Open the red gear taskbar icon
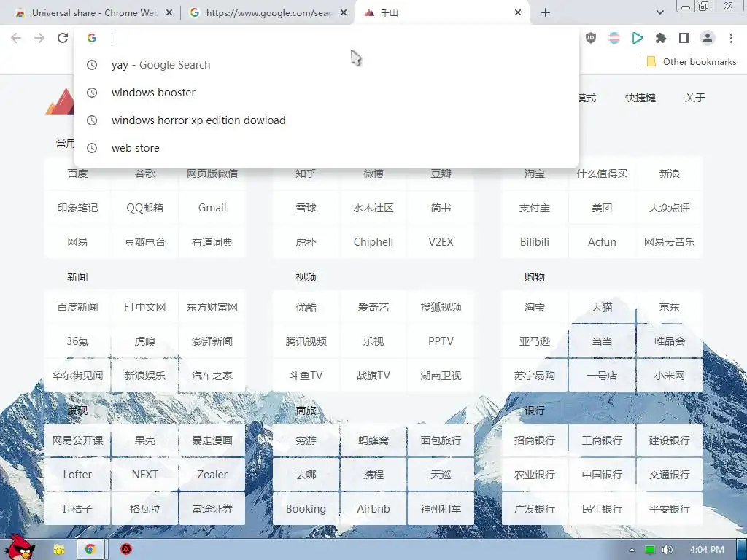The width and height of the screenshot is (747, 560). pyautogui.click(x=125, y=550)
